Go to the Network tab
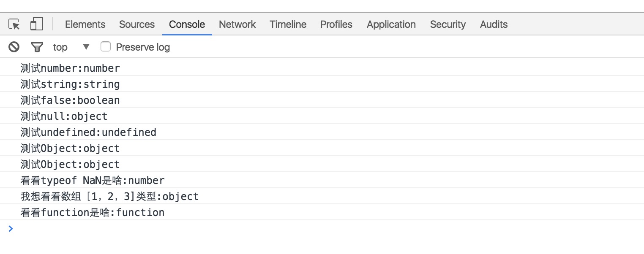The width and height of the screenshot is (644, 254). click(x=237, y=24)
